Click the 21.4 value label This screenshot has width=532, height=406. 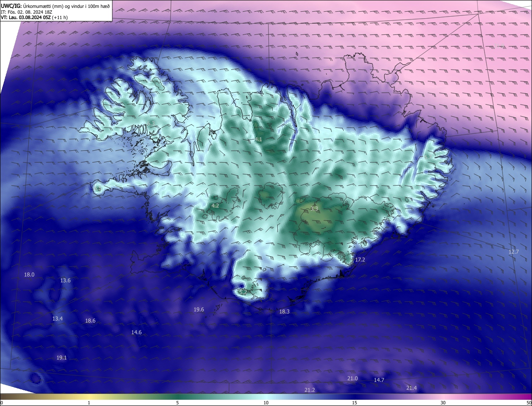pos(411,388)
